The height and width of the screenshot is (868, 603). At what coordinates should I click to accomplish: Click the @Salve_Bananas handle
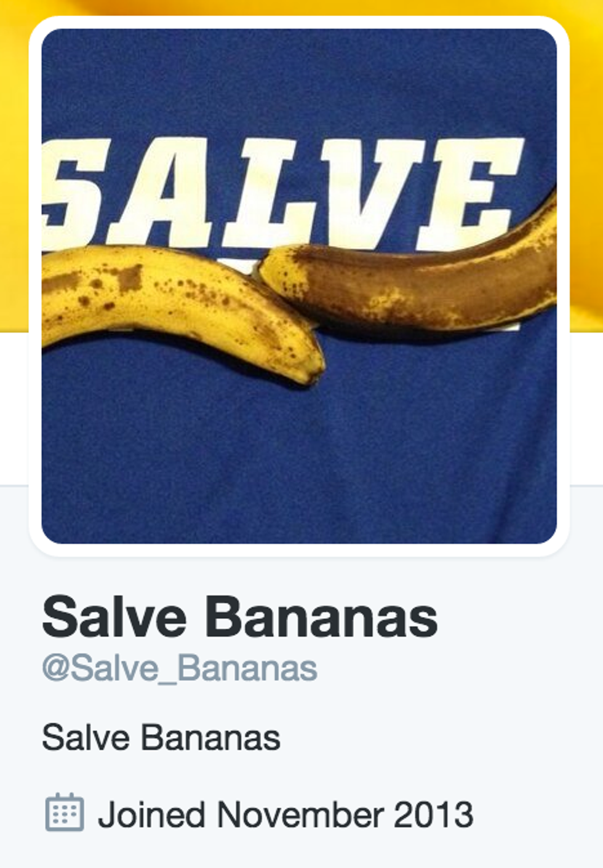(x=180, y=668)
